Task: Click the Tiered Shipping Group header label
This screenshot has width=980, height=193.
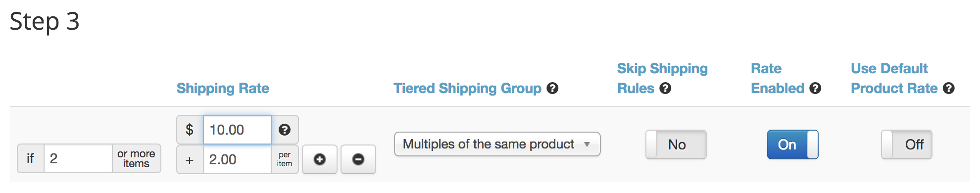Action: click(x=467, y=89)
